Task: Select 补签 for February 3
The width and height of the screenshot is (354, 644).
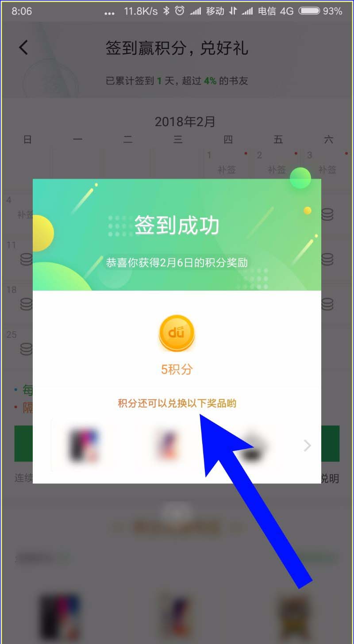Action: (327, 169)
